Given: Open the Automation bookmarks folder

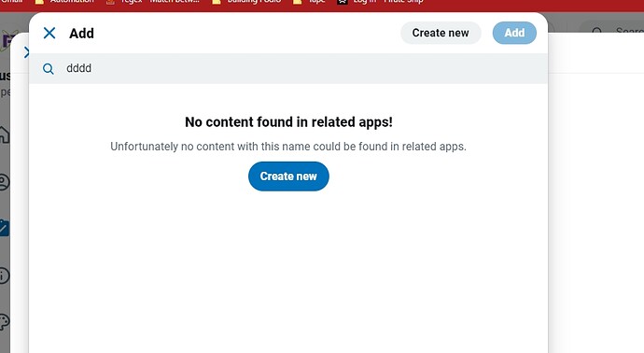Looking at the screenshot, I should pos(65,2).
